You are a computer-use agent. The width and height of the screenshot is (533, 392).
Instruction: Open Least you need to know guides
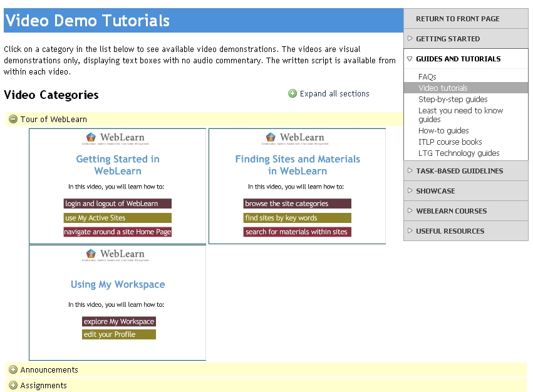tap(460, 111)
